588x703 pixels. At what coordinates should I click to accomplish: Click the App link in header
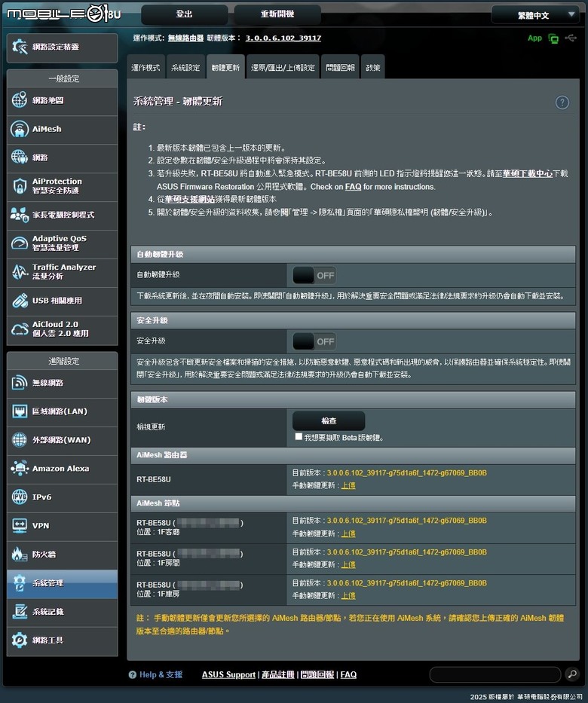(x=534, y=38)
